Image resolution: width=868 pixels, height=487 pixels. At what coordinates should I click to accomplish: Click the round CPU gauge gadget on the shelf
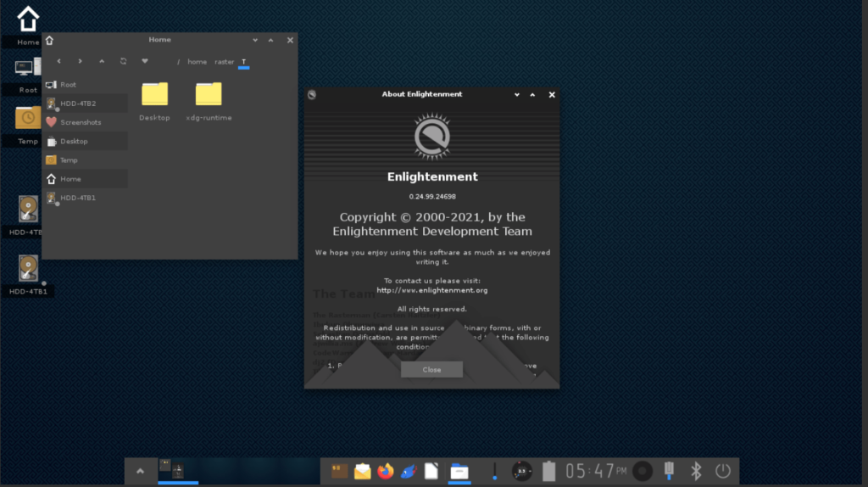click(521, 471)
